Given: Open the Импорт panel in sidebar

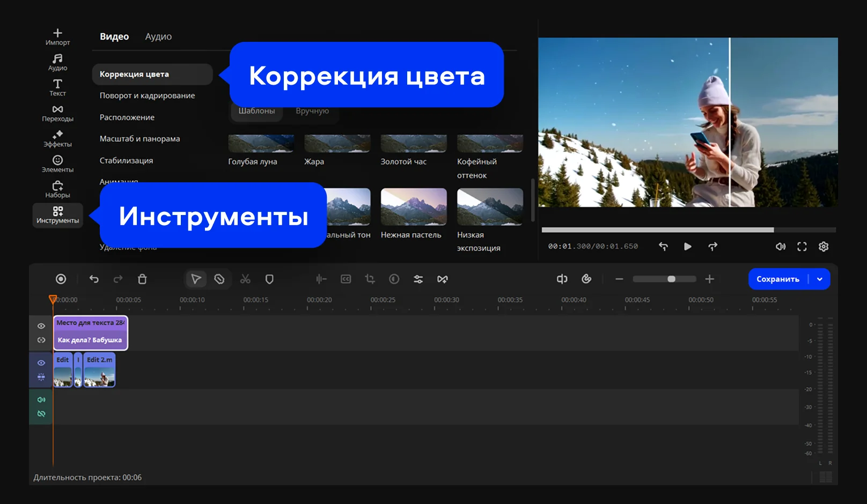Looking at the screenshot, I should pos(57,36).
